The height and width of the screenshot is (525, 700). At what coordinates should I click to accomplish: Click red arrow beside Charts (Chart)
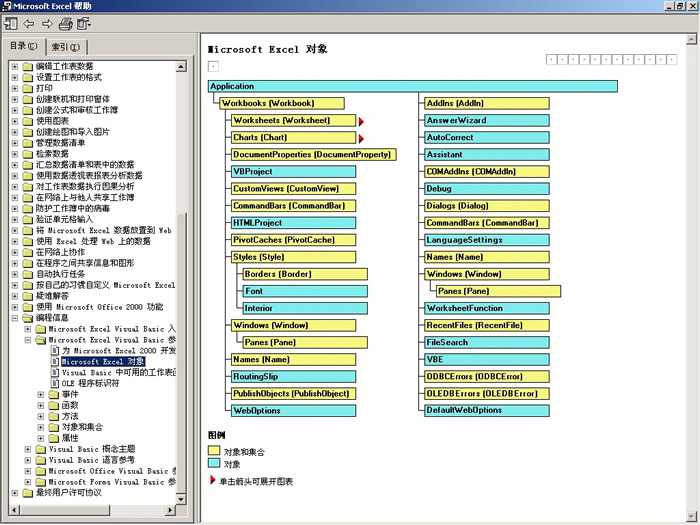click(361, 138)
